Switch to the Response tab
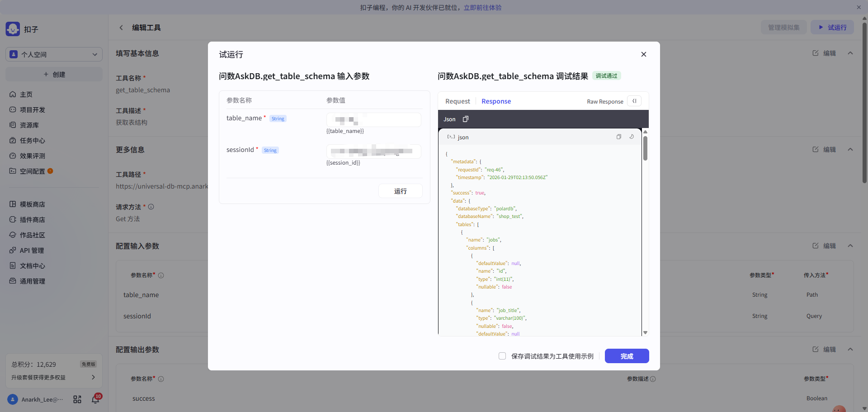 [496, 101]
